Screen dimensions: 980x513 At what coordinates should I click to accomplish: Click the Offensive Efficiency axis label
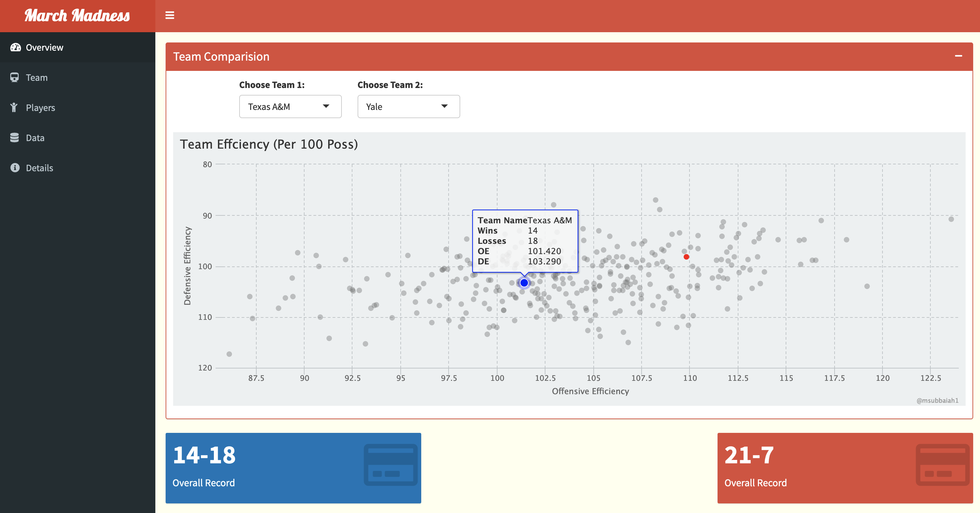pos(591,391)
